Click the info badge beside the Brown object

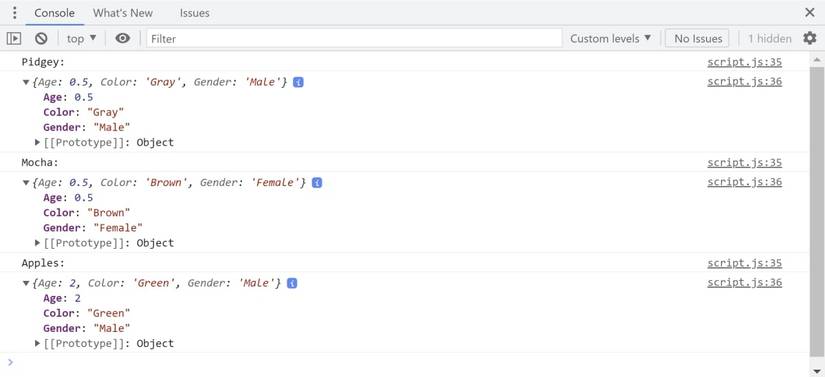[317, 182]
